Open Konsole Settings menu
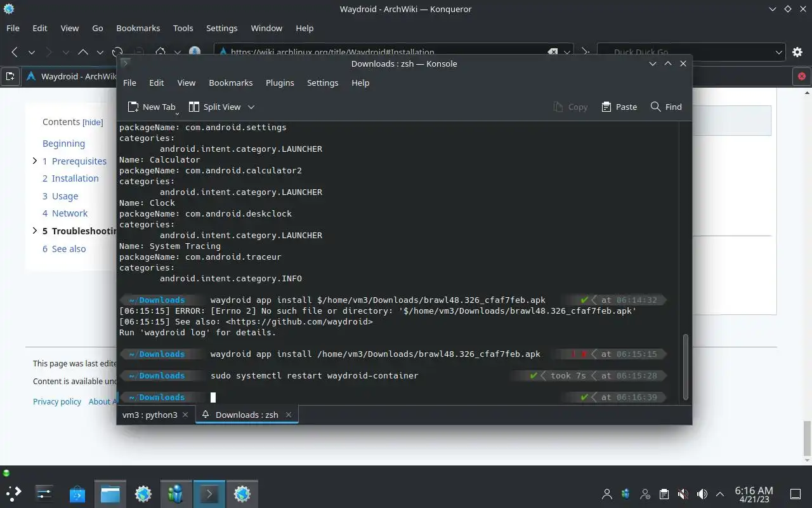This screenshot has height=508, width=812. pos(322,83)
